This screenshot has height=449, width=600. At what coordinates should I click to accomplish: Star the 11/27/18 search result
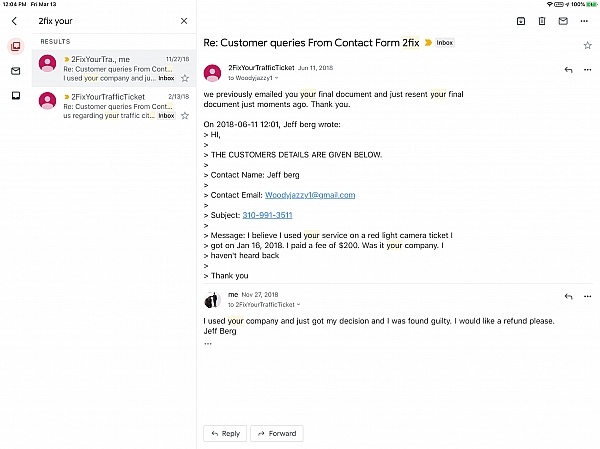point(184,77)
